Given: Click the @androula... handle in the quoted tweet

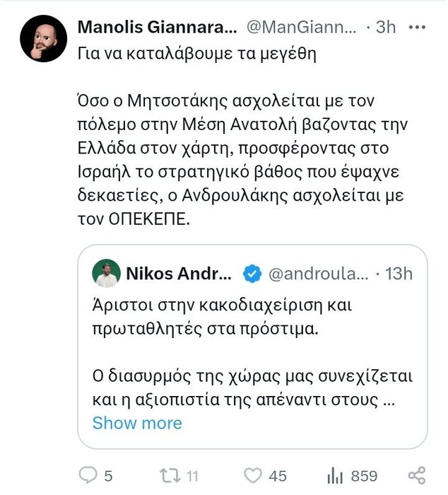Looking at the screenshot, I should tap(316, 274).
